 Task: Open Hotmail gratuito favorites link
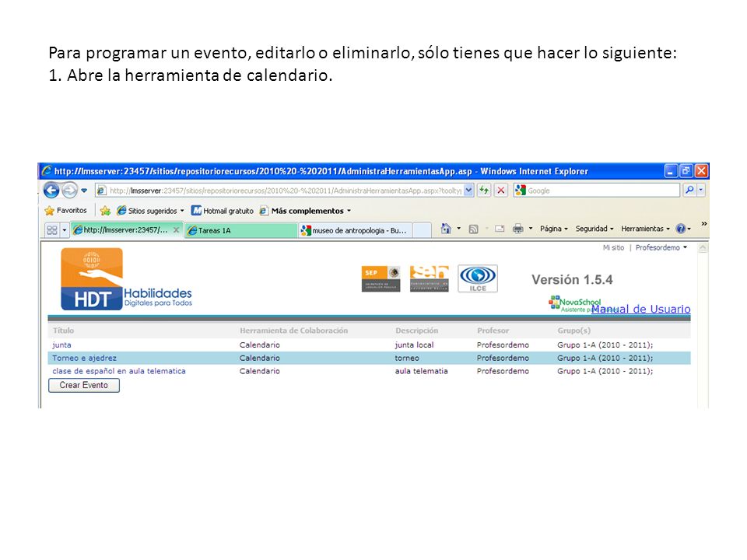click(x=223, y=211)
